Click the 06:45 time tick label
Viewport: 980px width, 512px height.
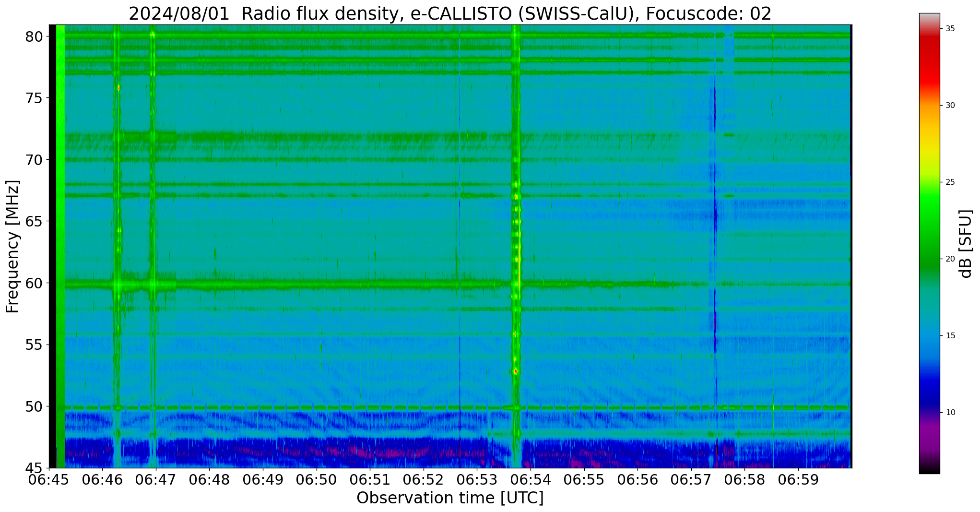pos(49,480)
